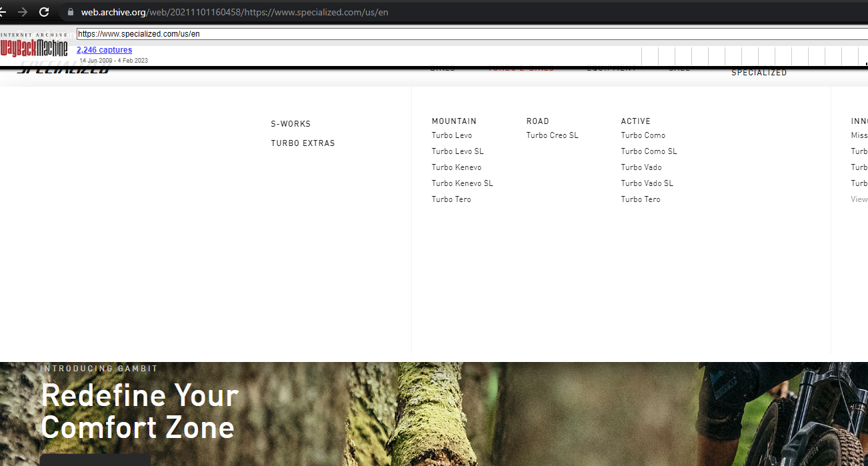This screenshot has height=466, width=868.
Task: Click the browser address bar URL
Action: point(235,12)
